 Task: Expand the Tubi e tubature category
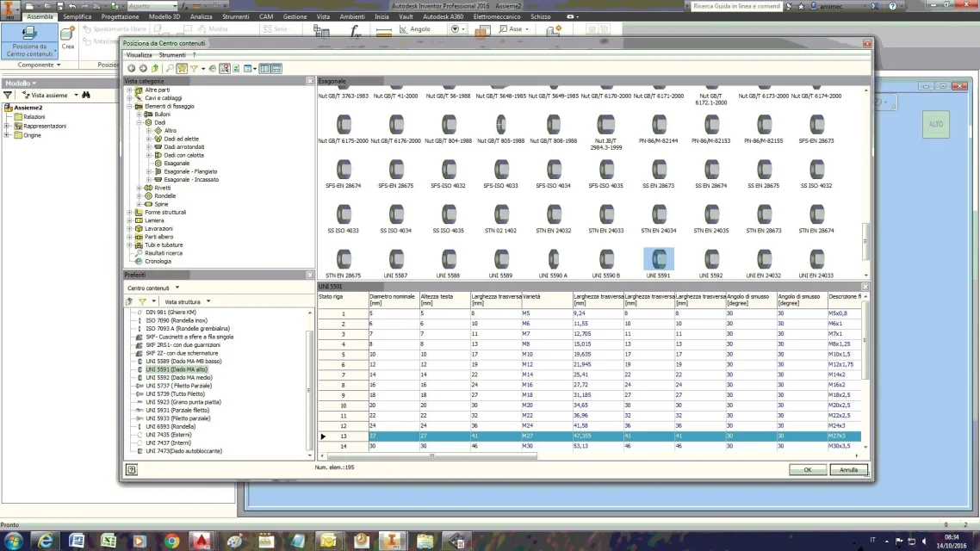click(130, 245)
